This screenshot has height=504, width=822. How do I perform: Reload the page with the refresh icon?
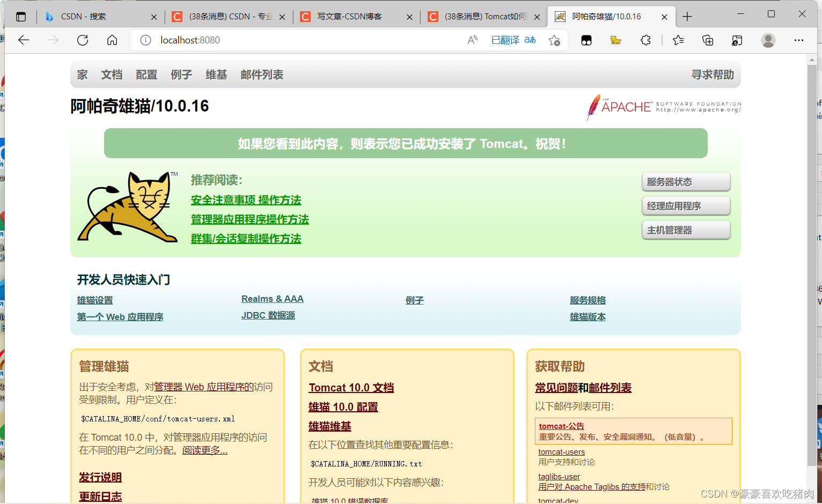click(83, 40)
